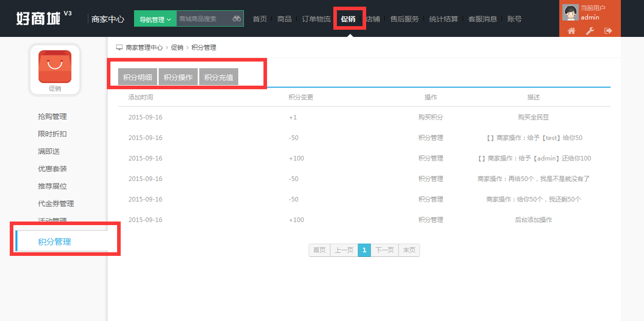Click the admin user avatar
Viewport: 644px width, 321px height.
point(571,12)
